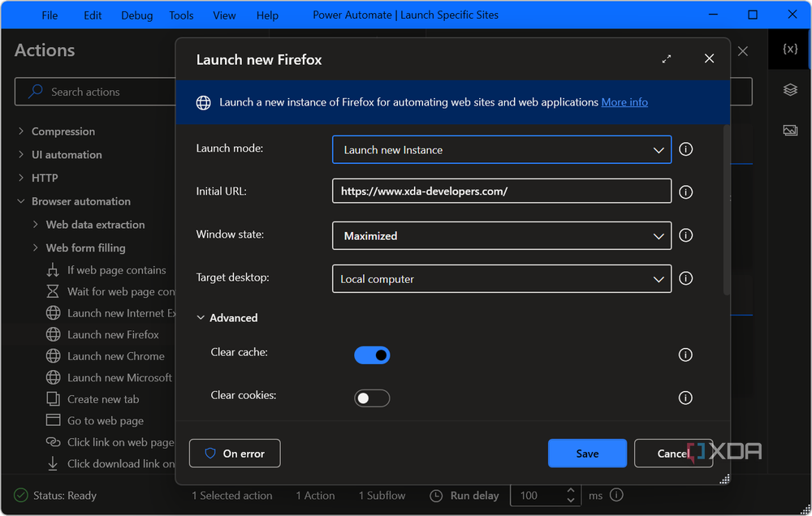Close the panel behind the dialog

(x=743, y=51)
